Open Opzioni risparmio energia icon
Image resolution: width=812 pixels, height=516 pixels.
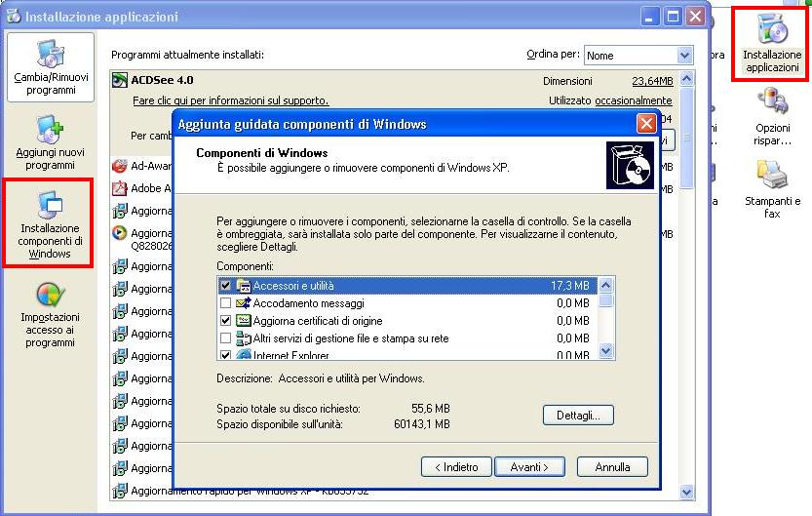772,118
